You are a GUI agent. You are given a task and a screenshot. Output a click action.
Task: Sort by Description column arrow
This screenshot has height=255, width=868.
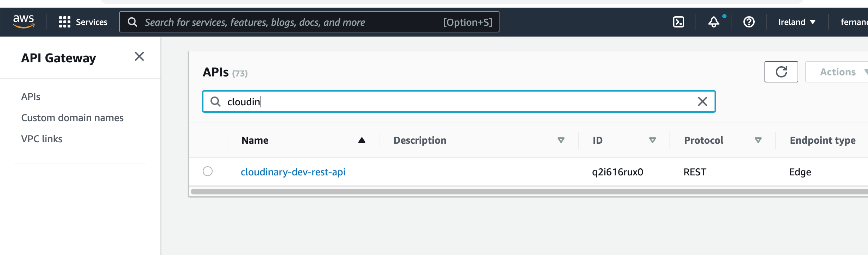pos(561,140)
